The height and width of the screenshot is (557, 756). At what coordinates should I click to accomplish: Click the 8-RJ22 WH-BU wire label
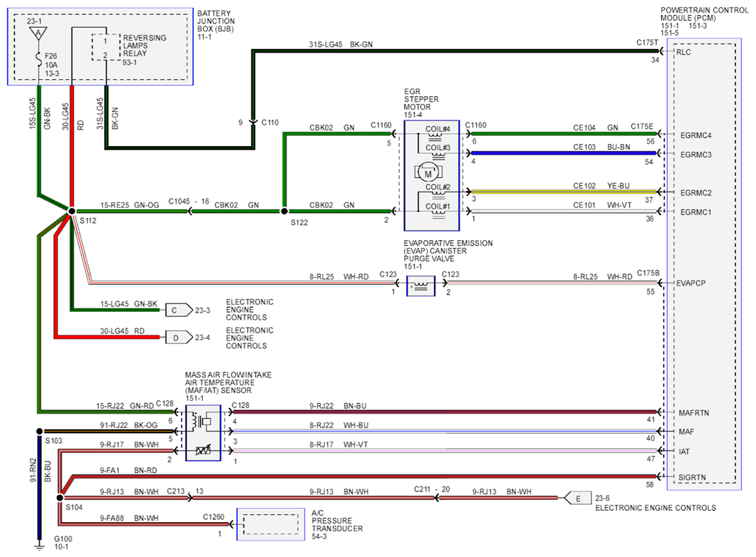tap(338, 425)
